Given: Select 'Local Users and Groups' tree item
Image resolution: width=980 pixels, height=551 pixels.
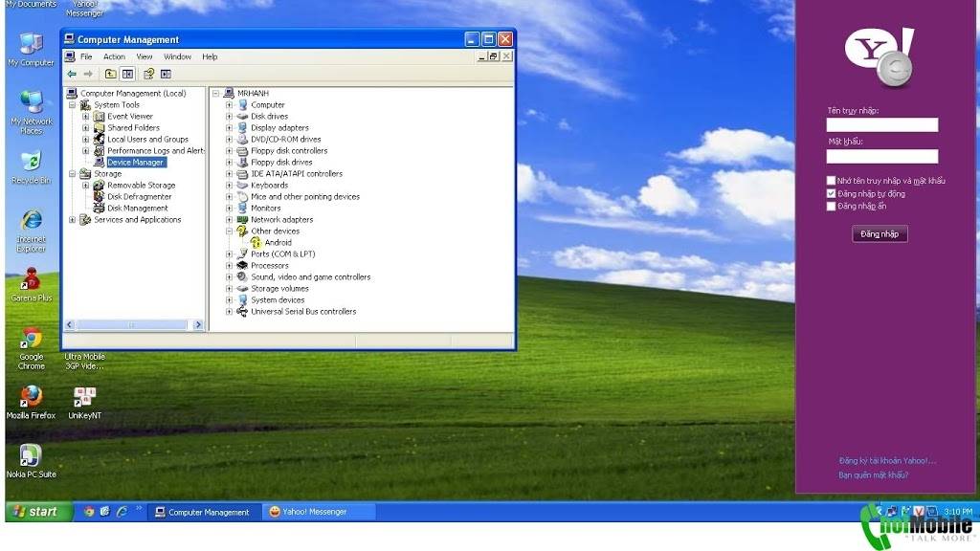Looking at the screenshot, I should pos(147,140).
